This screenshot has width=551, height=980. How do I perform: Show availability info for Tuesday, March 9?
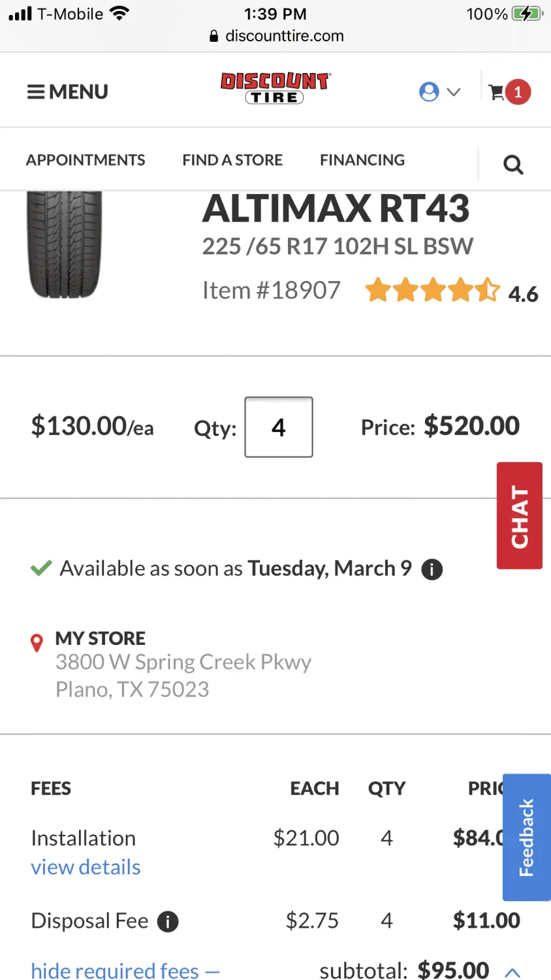(x=432, y=570)
